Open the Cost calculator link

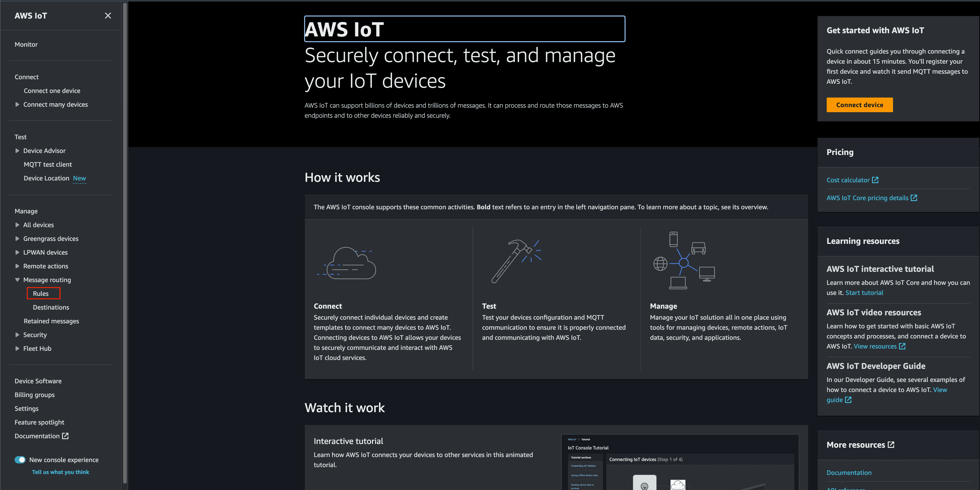[848, 180]
